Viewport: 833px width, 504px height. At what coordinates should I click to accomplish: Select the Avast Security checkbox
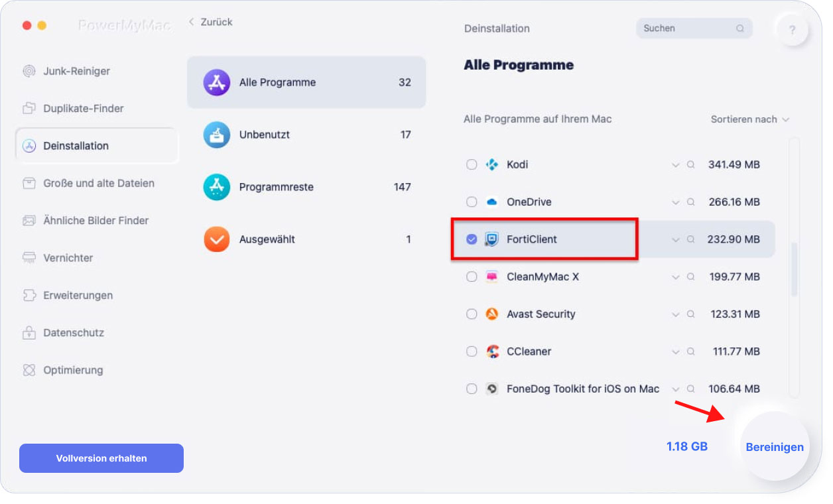point(472,314)
